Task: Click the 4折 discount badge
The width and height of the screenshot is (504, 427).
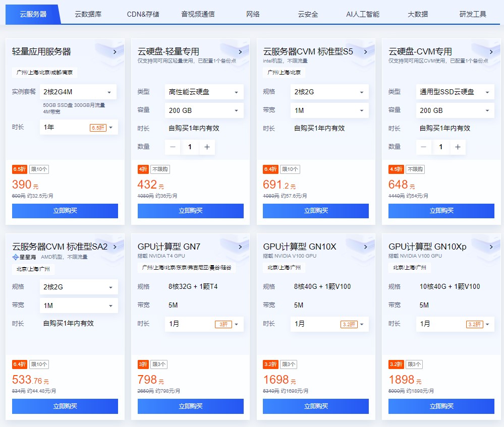Action: click(x=143, y=169)
